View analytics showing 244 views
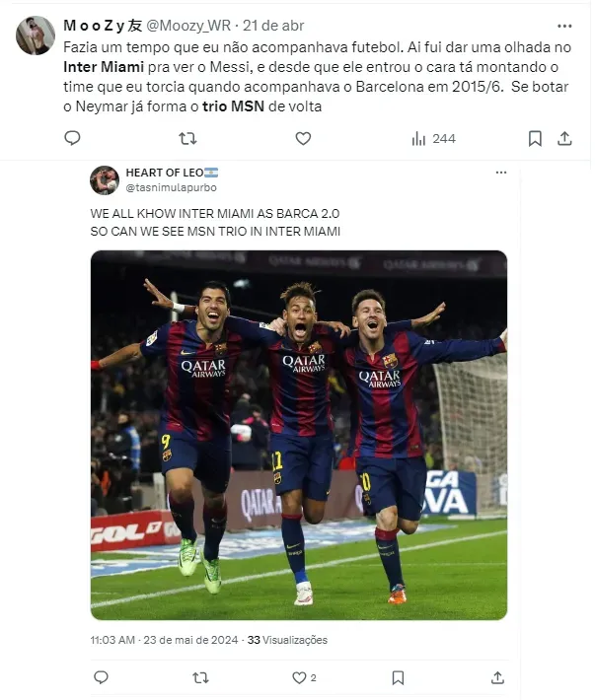Screen dimensions: 595x700 433,139
